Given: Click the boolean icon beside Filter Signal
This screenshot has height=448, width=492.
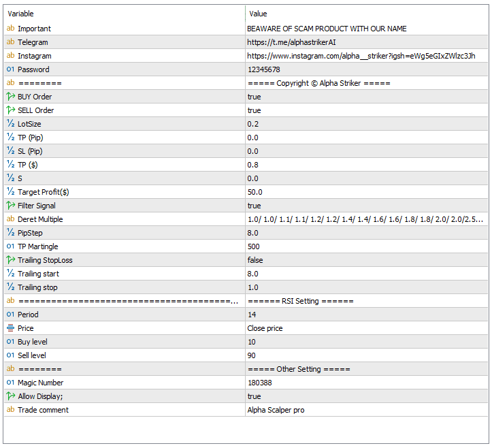Looking at the screenshot, I should 10,206.
